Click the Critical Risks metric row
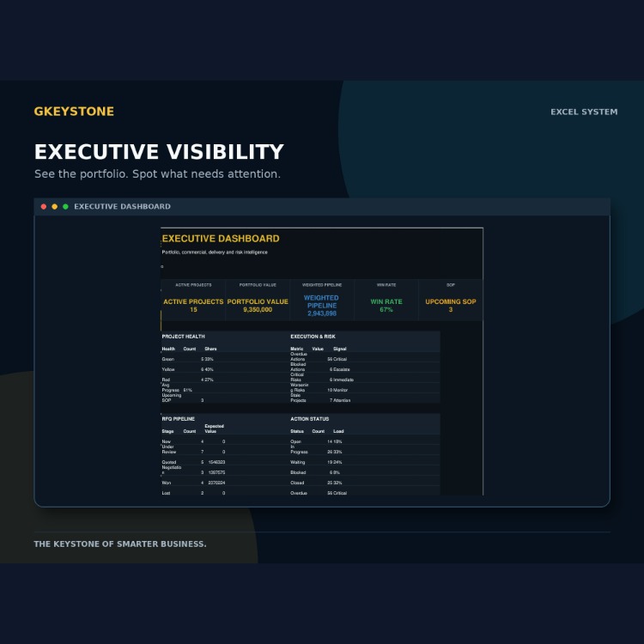The height and width of the screenshot is (644, 644). (365, 377)
